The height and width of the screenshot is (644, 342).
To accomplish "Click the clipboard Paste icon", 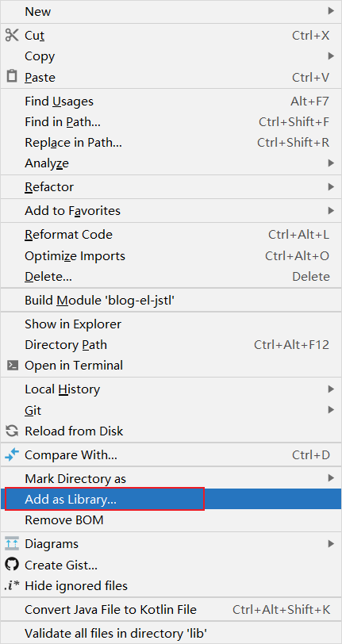I will tap(12, 76).
